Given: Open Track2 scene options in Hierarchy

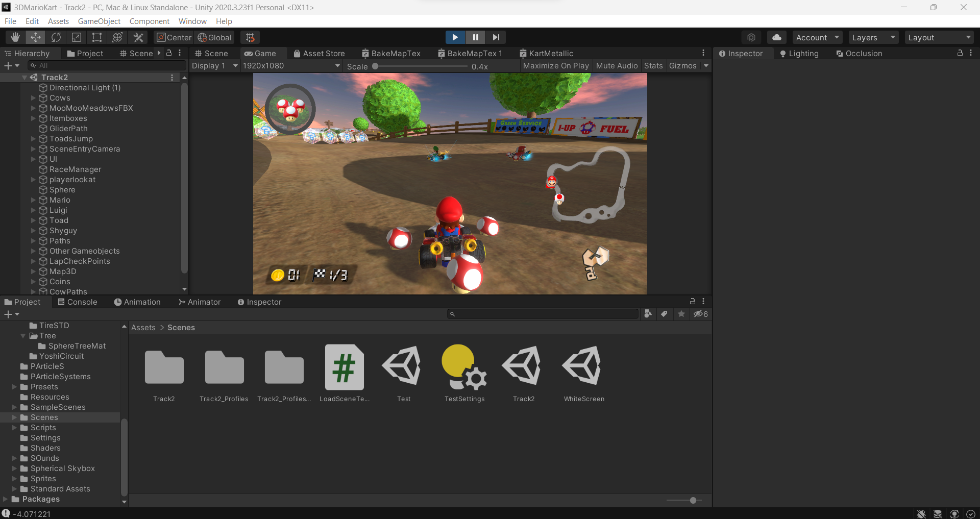Looking at the screenshot, I should click(172, 78).
